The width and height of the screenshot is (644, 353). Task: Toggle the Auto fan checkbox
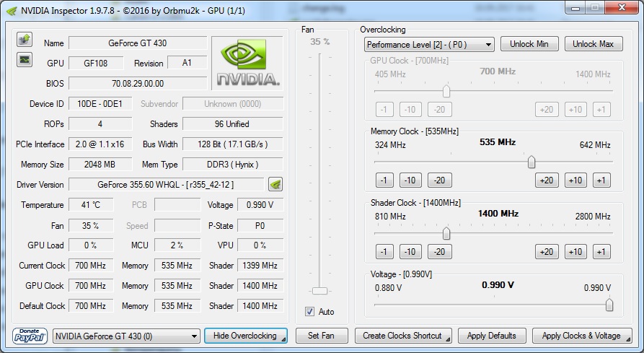309,312
